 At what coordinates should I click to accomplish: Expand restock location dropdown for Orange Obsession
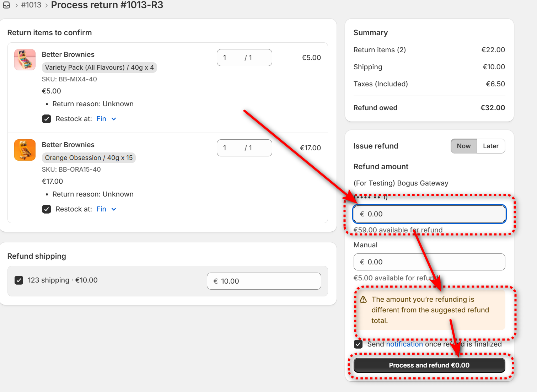coord(106,209)
